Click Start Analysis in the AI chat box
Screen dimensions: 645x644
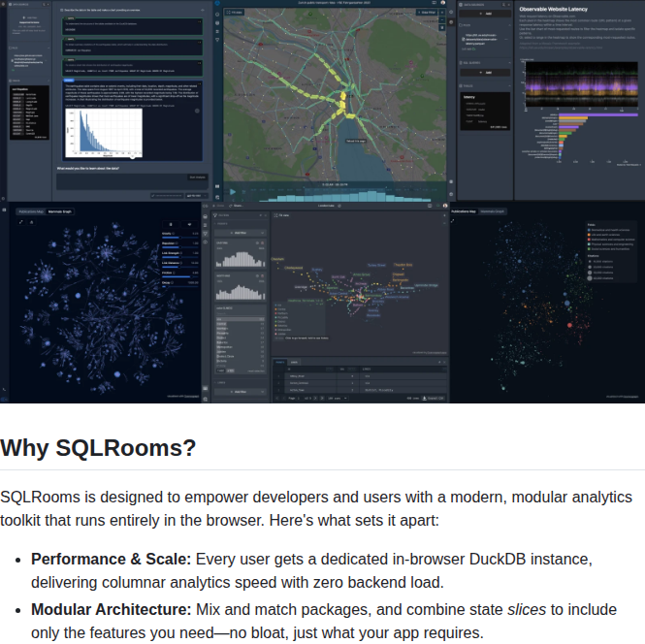click(x=198, y=177)
